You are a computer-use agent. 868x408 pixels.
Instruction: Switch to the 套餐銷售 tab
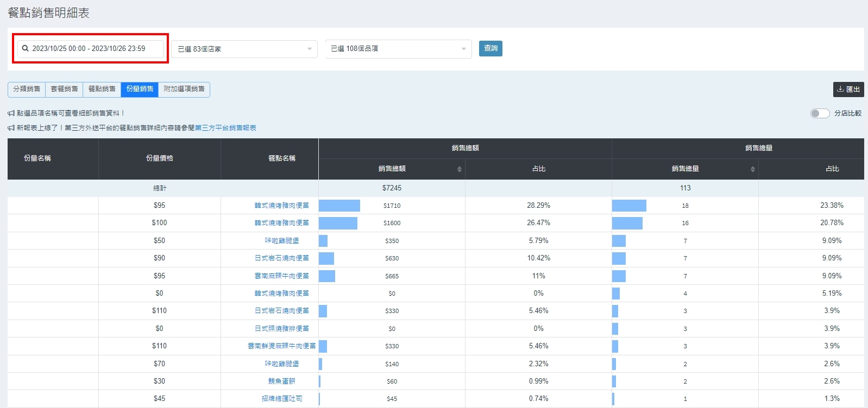click(x=64, y=89)
